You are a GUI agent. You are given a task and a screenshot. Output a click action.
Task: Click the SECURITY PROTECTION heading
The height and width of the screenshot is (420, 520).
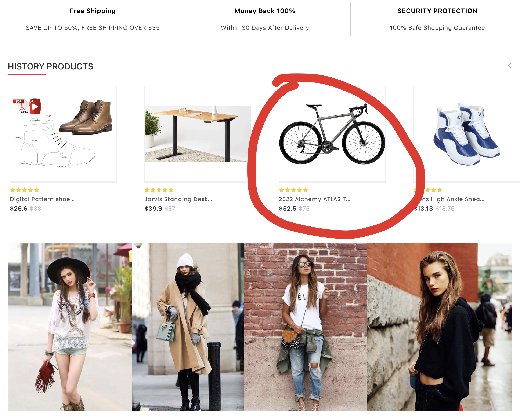pos(437,11)
